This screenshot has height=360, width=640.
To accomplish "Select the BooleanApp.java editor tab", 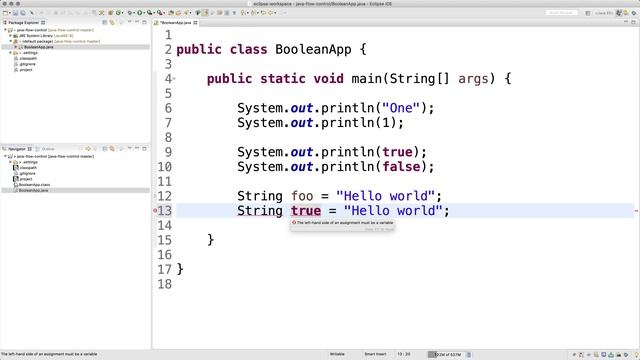I will pos(176,23).
